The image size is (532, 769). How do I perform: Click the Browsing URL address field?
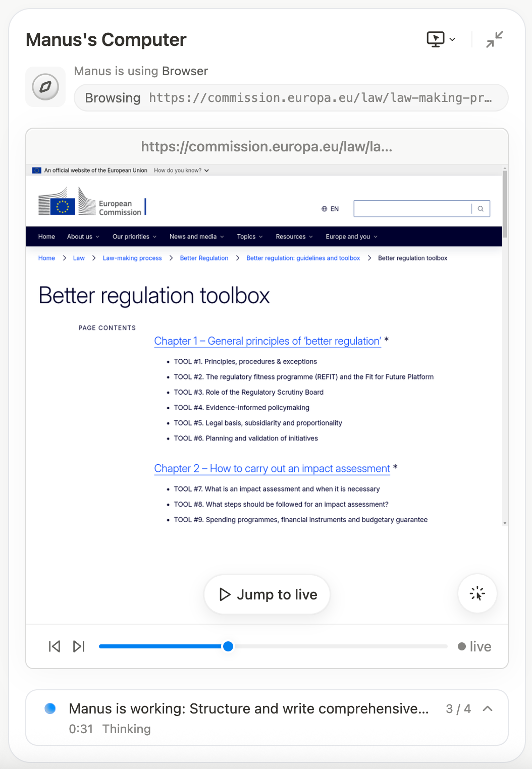click(x=291, y=98)
